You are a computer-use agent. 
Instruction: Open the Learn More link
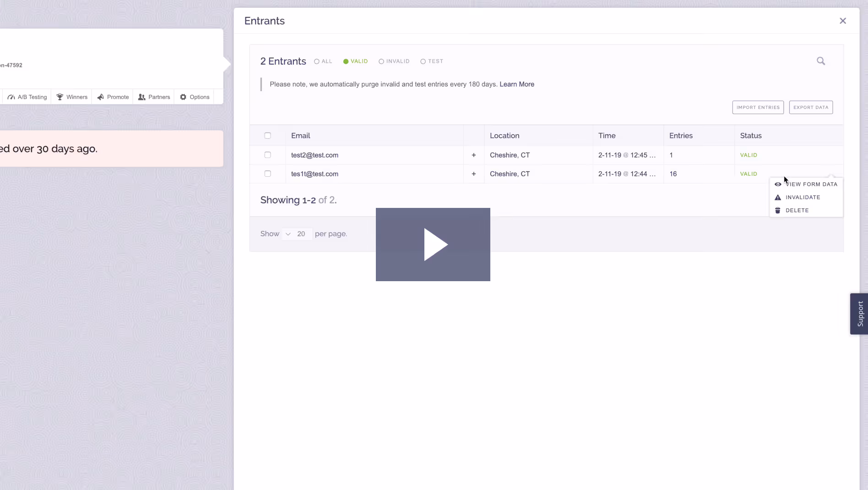click(516, 84)
